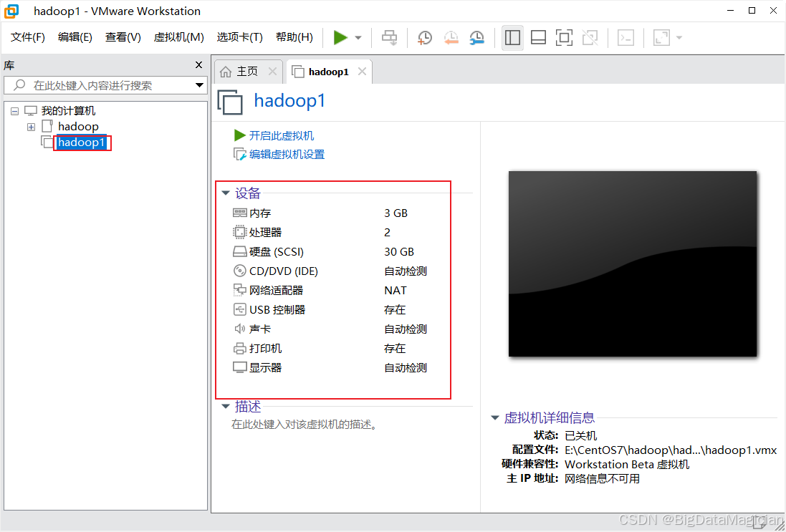Open the power options dropdown arrow
Image resolution: width=786 pixels, height=532 pixels.
coord(358,37)
